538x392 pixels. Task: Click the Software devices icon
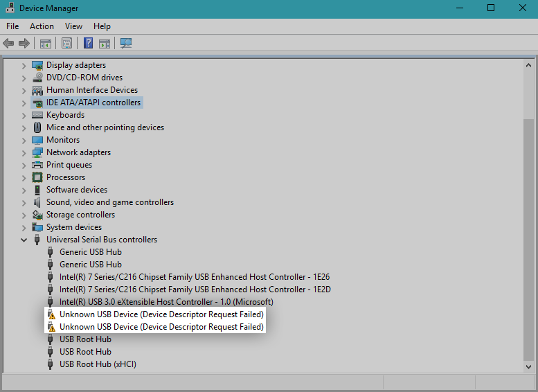click(37, 190)
